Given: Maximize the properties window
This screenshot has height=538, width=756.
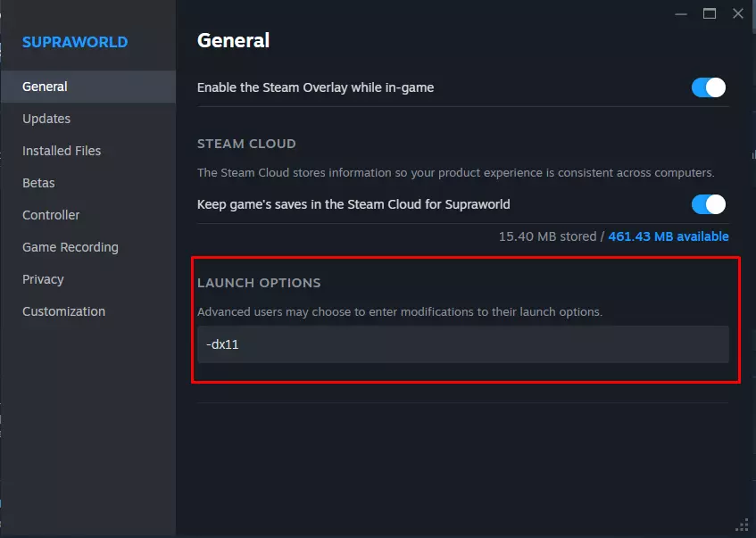Looking at the screenshot, I should point(710,13).
